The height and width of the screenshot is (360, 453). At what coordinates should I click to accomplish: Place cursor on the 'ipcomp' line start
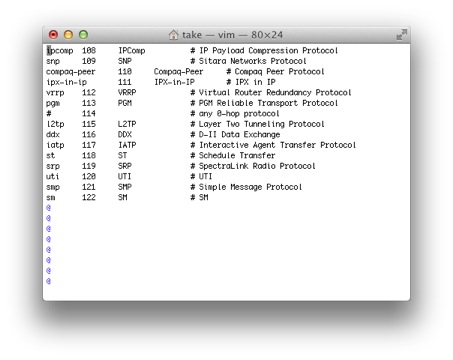click(48, 51)
